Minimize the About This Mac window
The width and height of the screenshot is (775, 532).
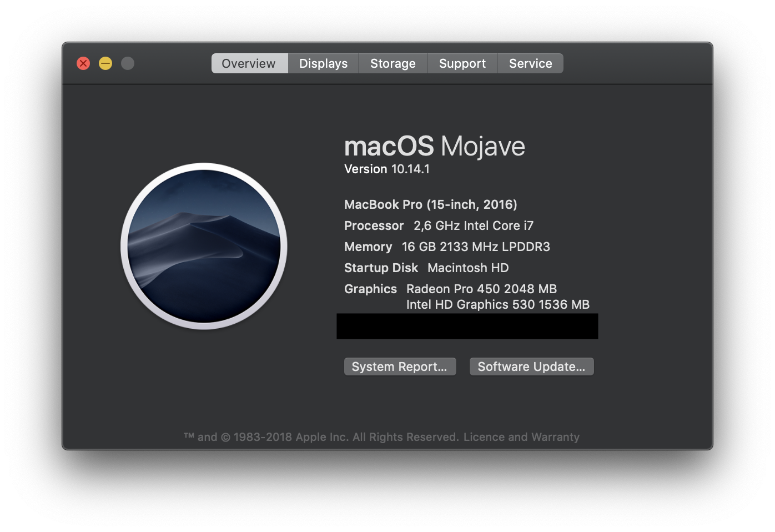coord(105,63)
